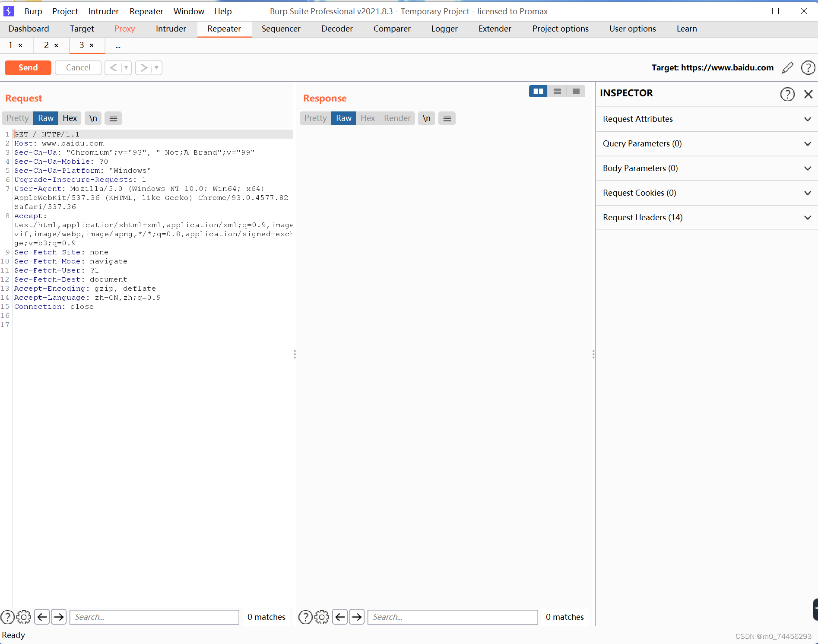Screen dimensions: 818x644
Task: Switch request view to Hex
Action: coord(70,118)
